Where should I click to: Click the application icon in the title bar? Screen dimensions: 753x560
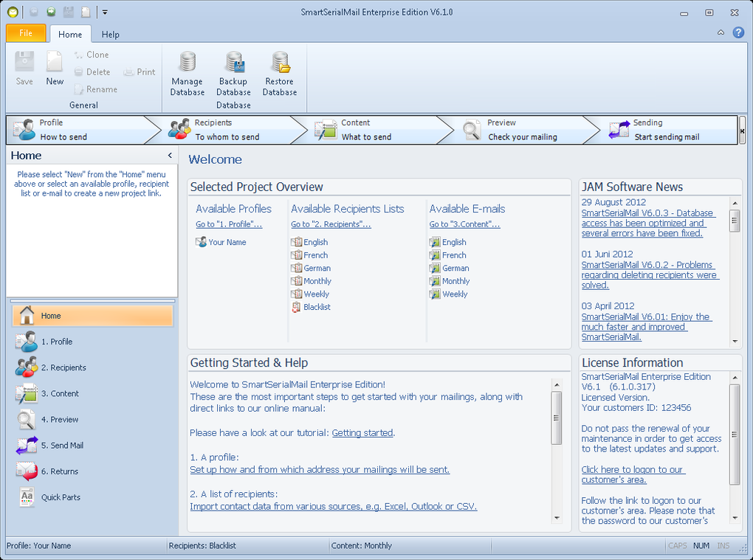coord(13,12)
